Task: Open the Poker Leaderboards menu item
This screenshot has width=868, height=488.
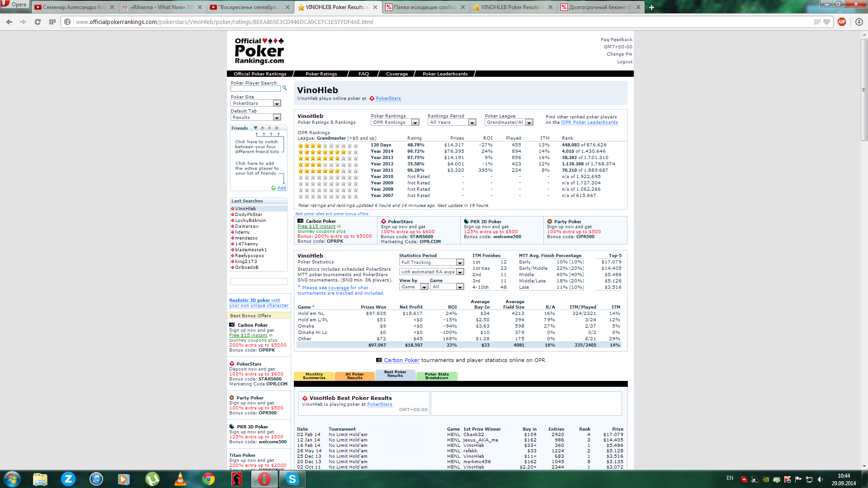Action: (x=445, y=74)
